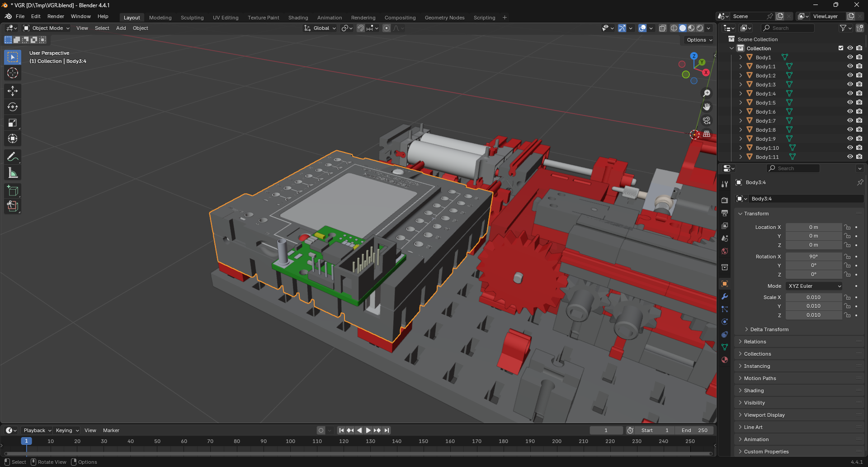This screenshot has height=467, width=868.
Task: Toggle visibility of Body1:3 in the outliner
Action: tap(850, 84)
